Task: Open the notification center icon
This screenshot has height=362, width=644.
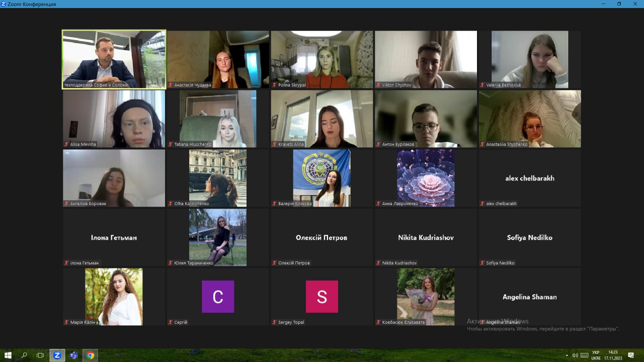Action: (x=631, y=355)
